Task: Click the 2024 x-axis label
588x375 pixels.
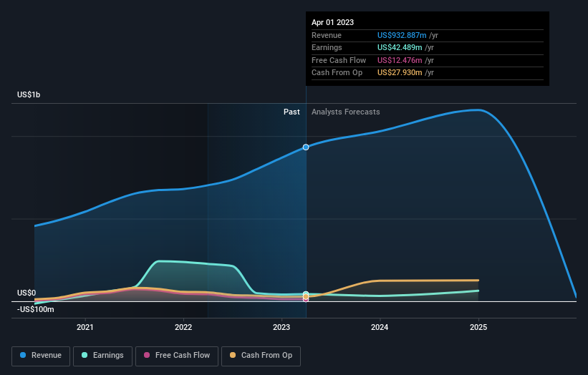Action: [x=380, y=328]
